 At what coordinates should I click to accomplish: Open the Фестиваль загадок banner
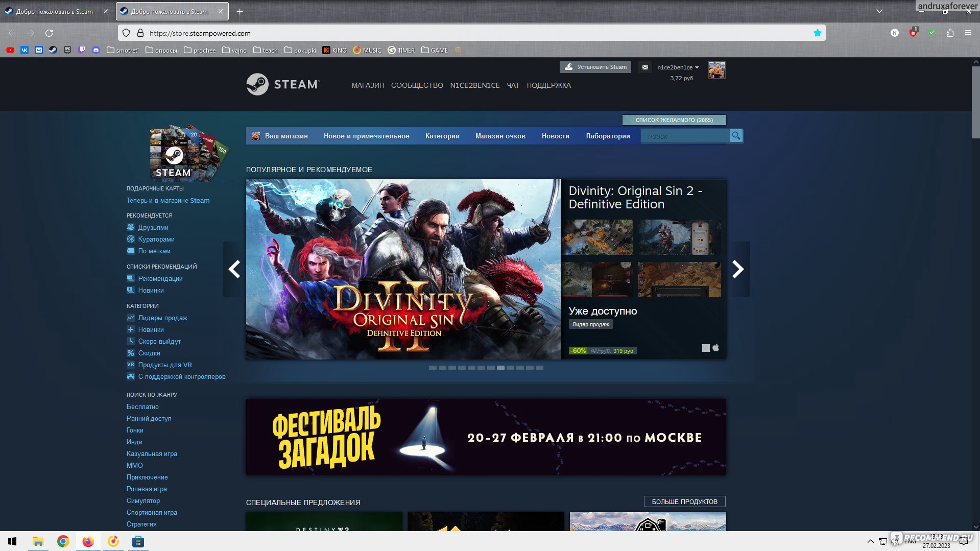tap(486, 437)
